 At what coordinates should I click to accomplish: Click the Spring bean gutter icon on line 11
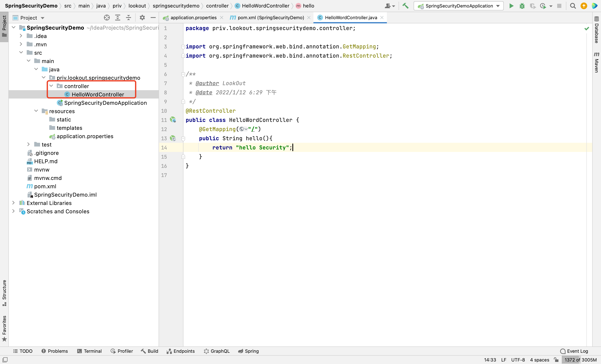click(x=173, y=120)
